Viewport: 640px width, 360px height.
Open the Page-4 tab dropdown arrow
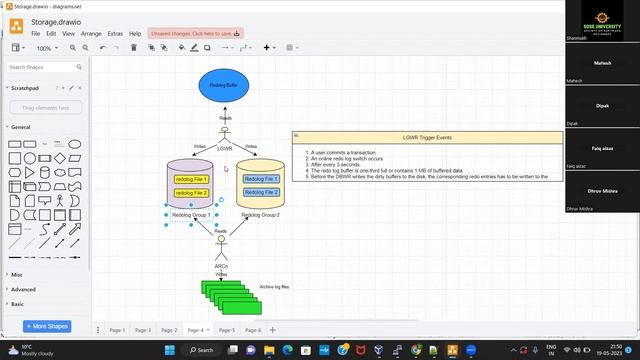click(x=208, y=330)
